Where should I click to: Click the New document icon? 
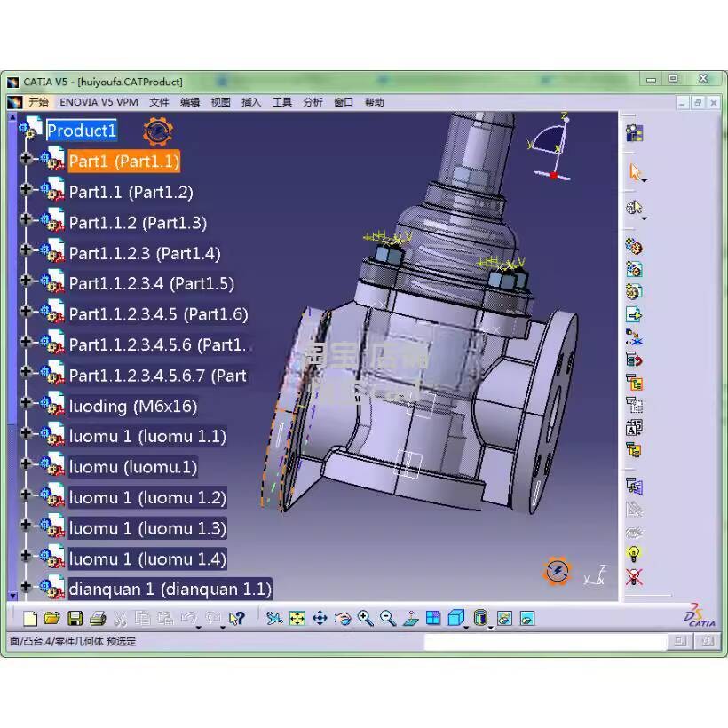pyautogui.click(x=30, y=619)
